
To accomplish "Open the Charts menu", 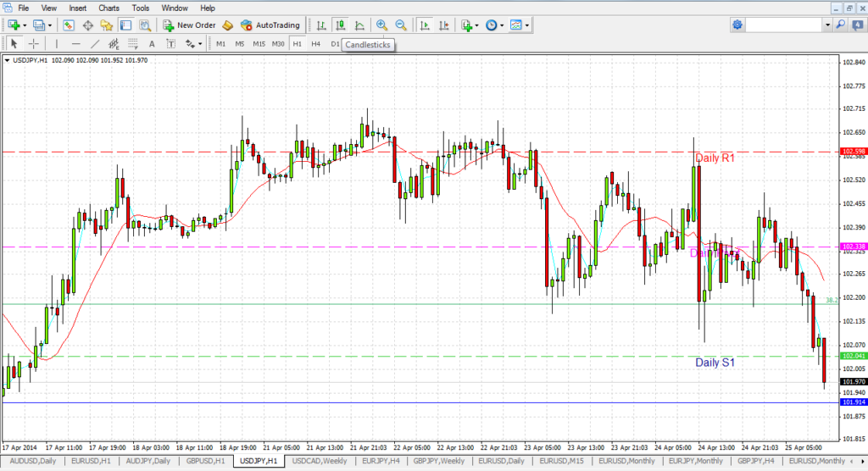I will tap(108, 8).
